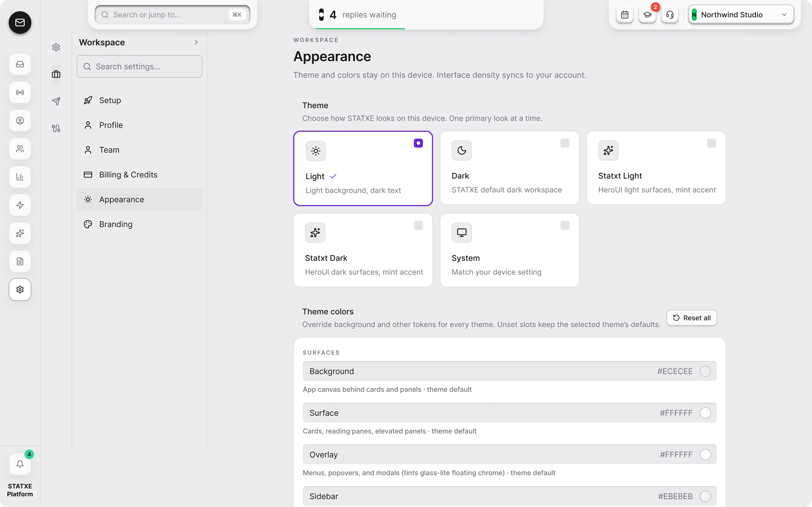
Task: Open the graduation cap icon with badge
Action: 647,15
